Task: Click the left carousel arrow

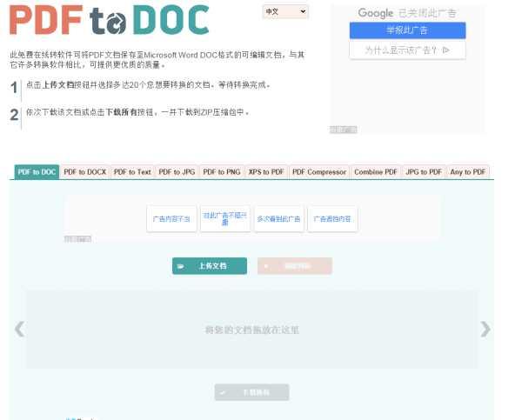Action: (x=20, y=330)
